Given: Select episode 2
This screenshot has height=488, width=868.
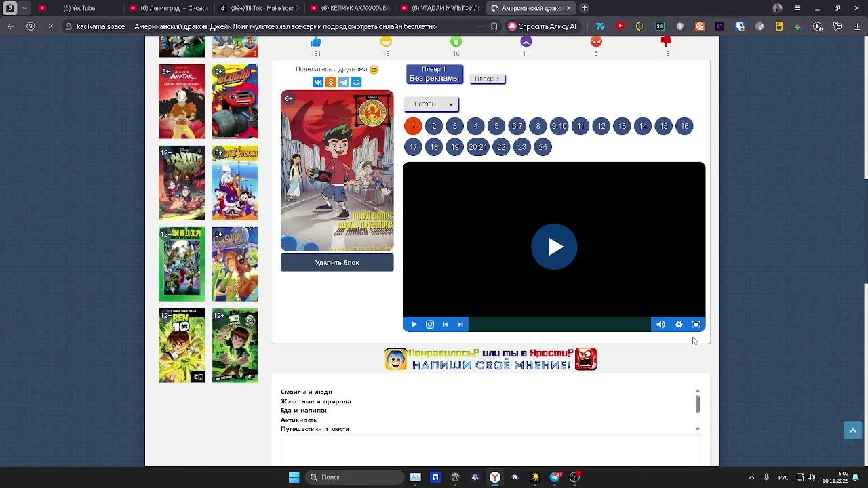Looking at the screenshot, I should click(434, 126).
